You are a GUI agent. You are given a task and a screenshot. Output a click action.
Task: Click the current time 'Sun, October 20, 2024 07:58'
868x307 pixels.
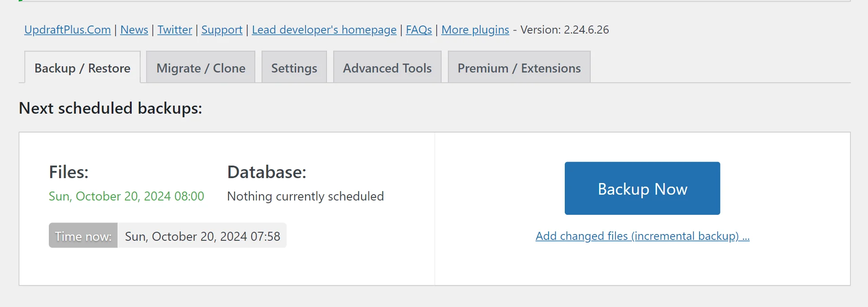tap(202, 236)
